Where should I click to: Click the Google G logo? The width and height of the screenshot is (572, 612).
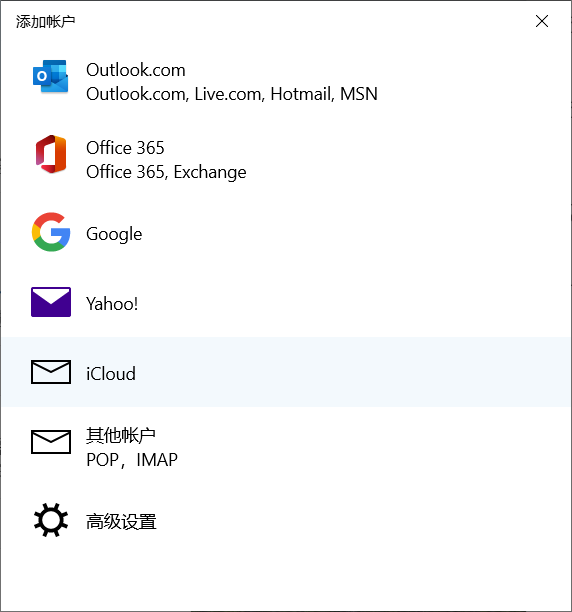click(x=51, y=232)
